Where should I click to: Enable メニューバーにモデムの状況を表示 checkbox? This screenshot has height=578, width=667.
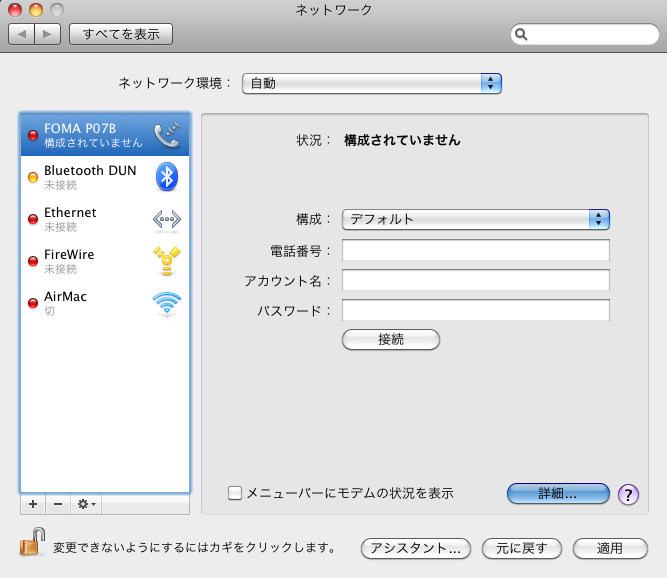coord(235,493)
